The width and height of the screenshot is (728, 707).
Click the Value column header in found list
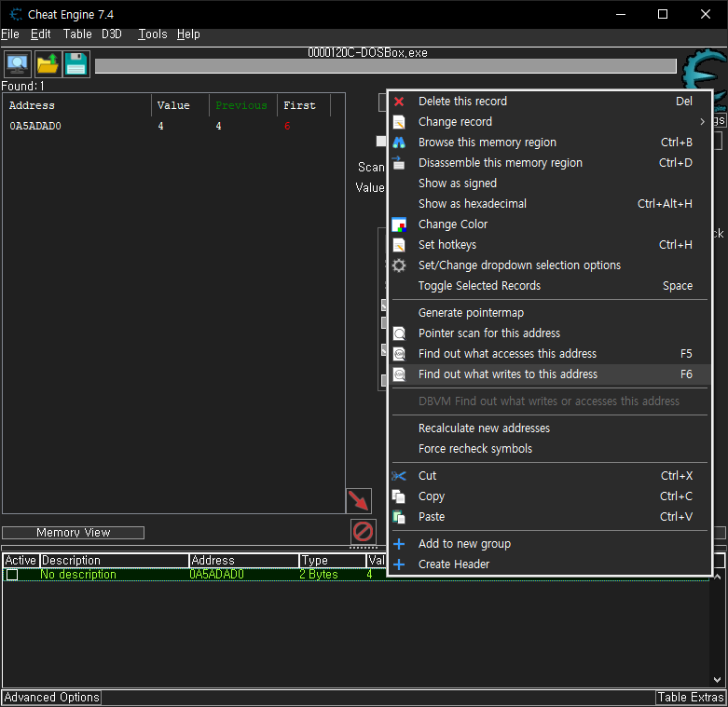point(180,105)
